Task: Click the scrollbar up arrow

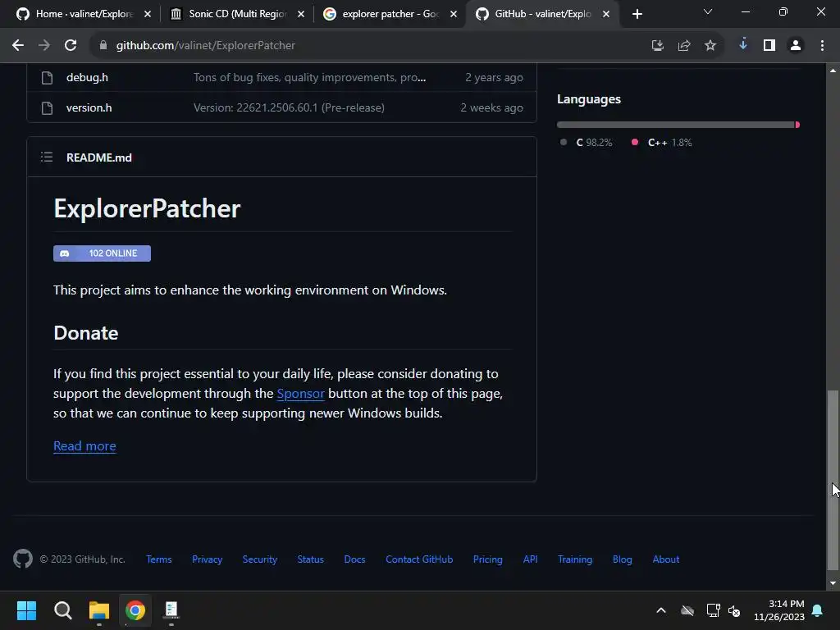Action: (833, 71)
